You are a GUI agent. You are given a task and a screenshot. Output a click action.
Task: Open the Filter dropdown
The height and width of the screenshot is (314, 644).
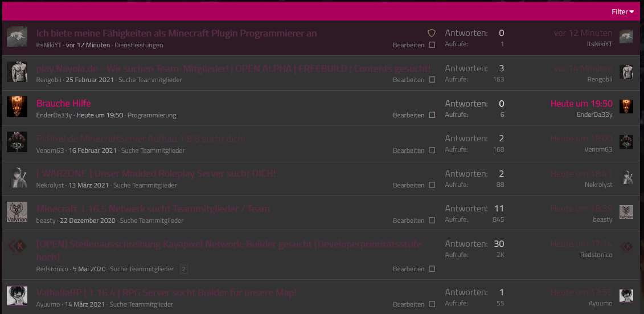[x=622, y=12]
